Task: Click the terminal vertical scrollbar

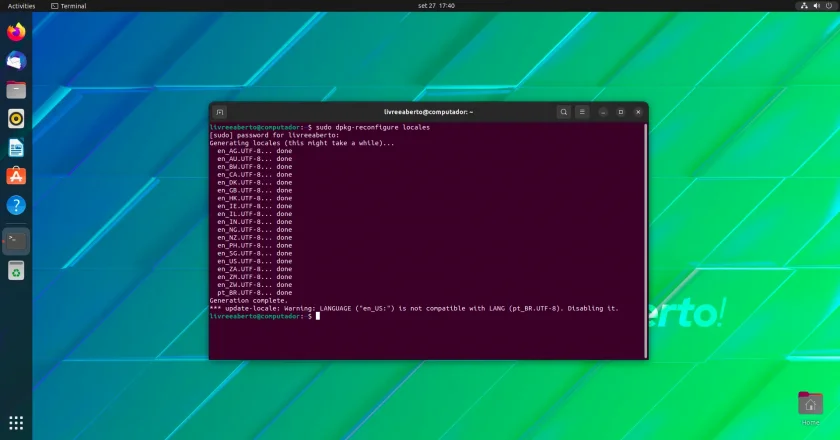Action: click(x=646, y=241)
